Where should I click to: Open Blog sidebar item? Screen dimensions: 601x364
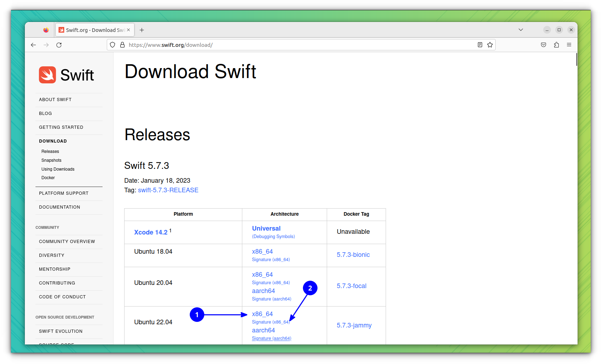click(x=45, y=114)
